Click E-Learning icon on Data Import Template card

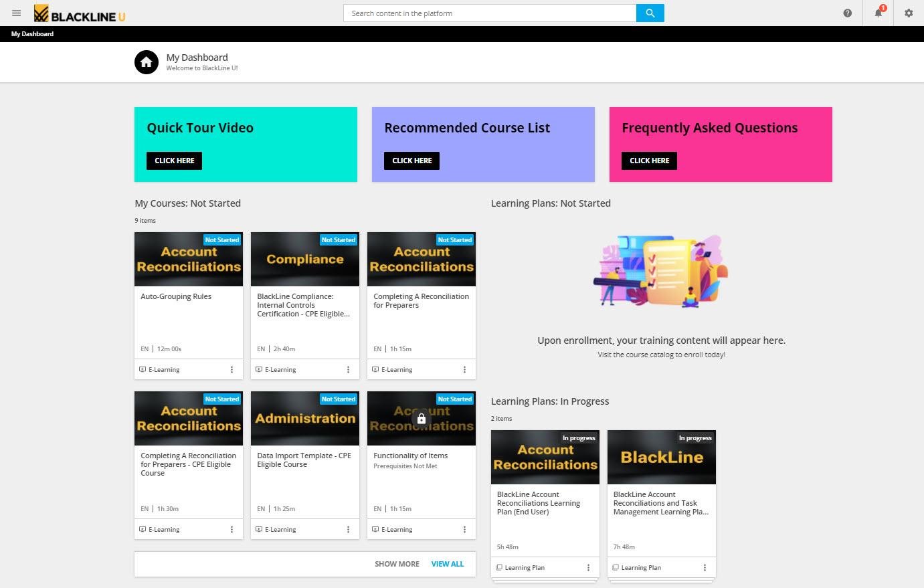coord(259,529)
